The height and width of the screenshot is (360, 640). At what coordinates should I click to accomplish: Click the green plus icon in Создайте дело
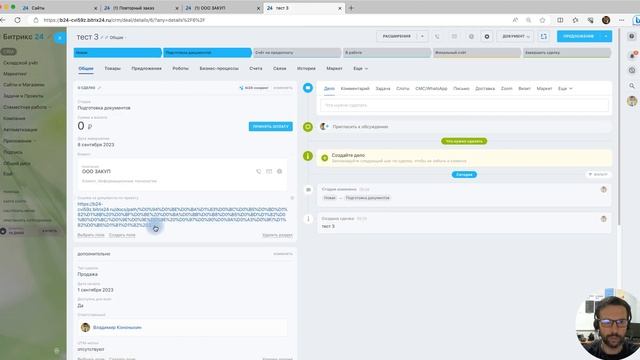click(x=324, y=158)
